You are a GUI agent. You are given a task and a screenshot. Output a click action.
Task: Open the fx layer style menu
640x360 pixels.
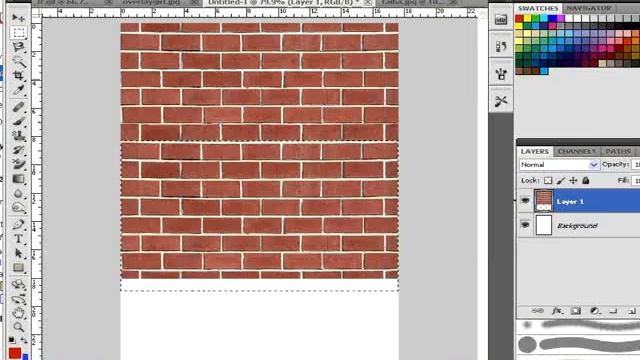[x=557, y=311]
